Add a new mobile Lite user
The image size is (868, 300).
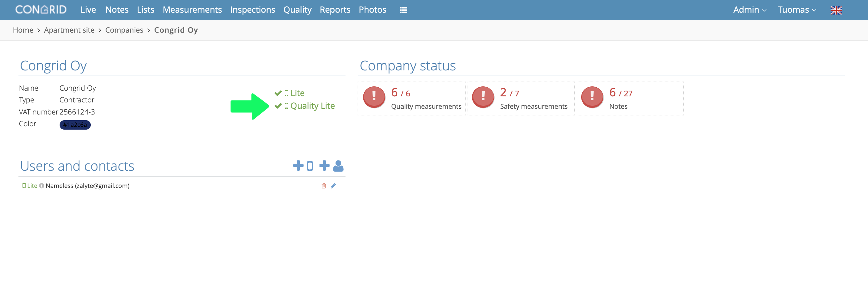[303, 166]
